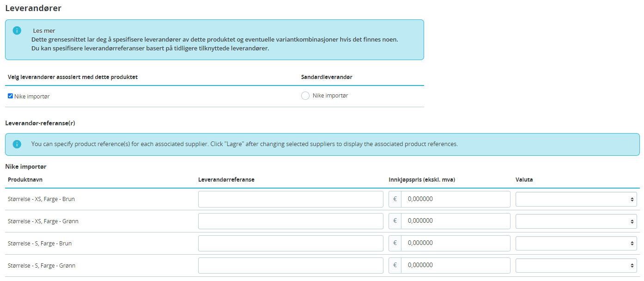Open Valuta dropdown for XS Grønn

coord(576,221)
